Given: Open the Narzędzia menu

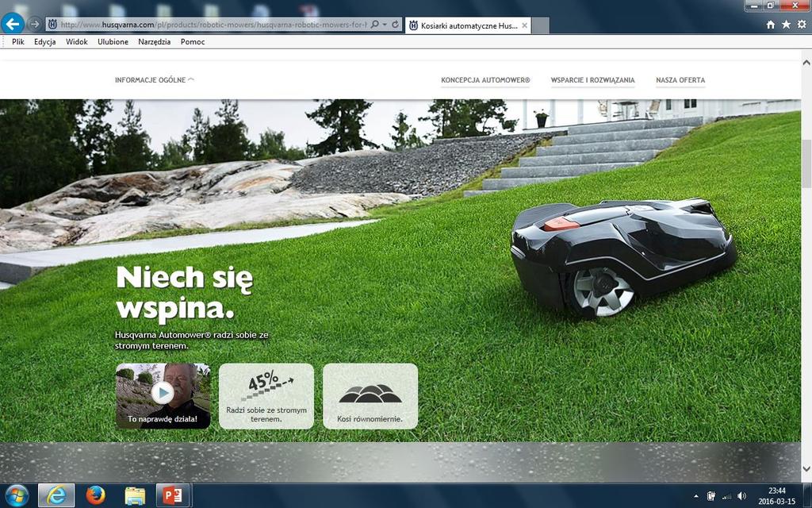Looking at the screenshot, I should click(x=155, y=42).
